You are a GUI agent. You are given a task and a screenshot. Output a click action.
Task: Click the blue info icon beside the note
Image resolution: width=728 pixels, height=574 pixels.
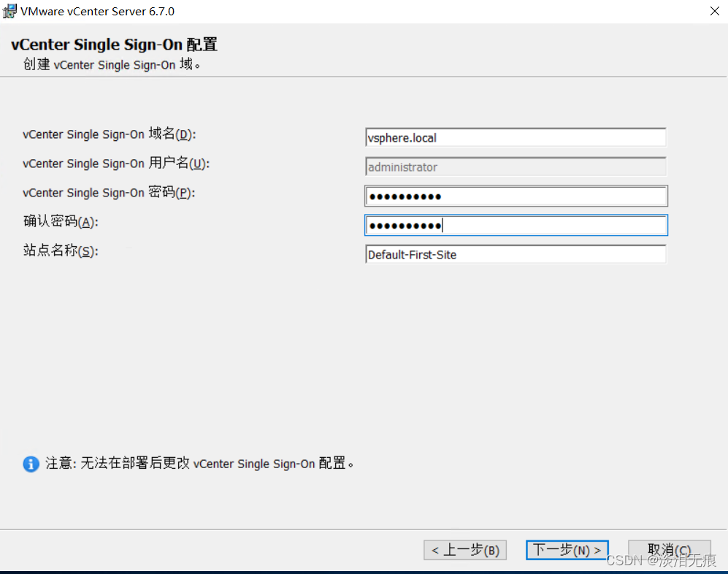[31, 464]
